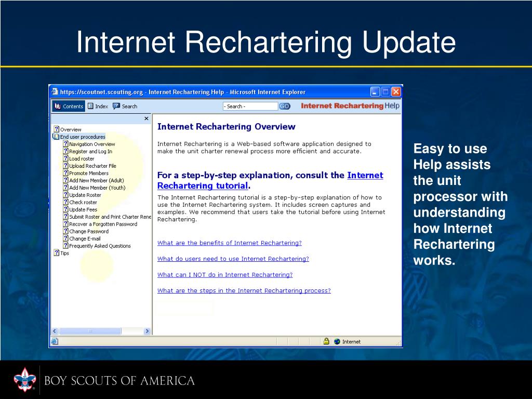
Task: Open the Contents tab book icon
Action: coord(58,106)
